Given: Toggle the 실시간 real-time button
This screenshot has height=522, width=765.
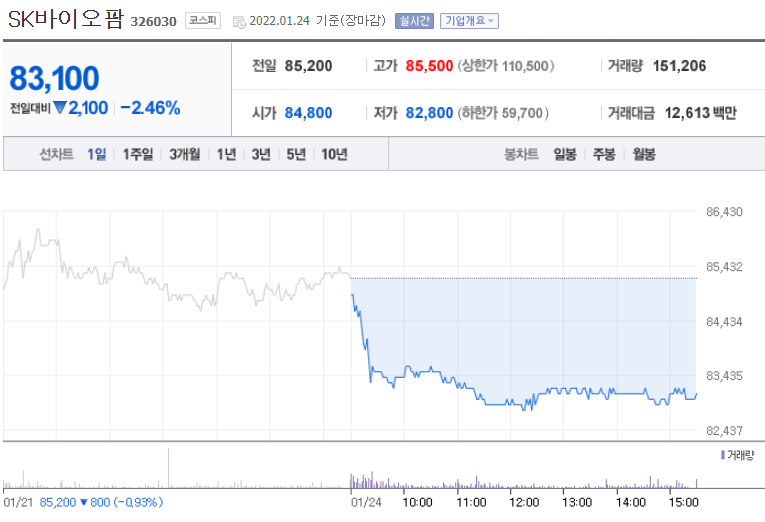Looking at the screenshot, I should point(414,21).
